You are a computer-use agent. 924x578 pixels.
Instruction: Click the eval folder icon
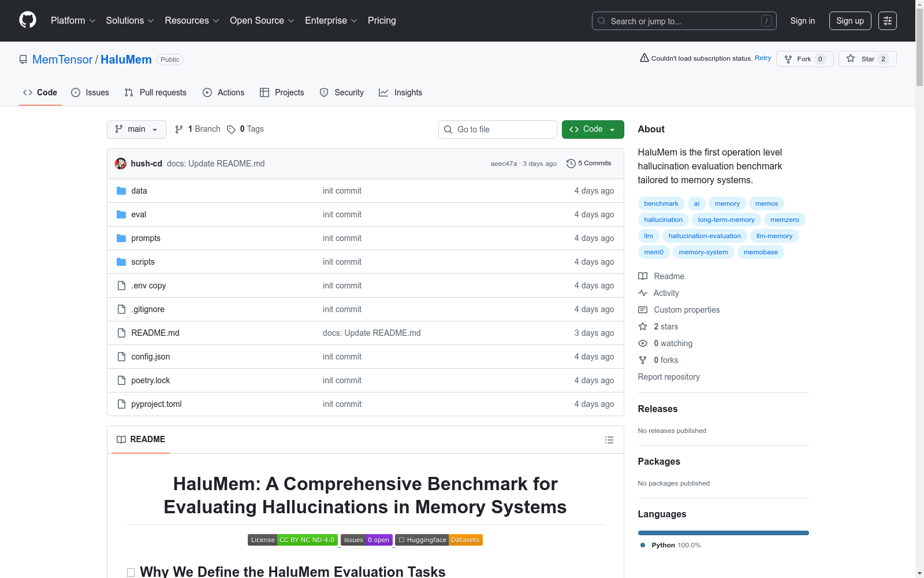click(x=121, y=214)
